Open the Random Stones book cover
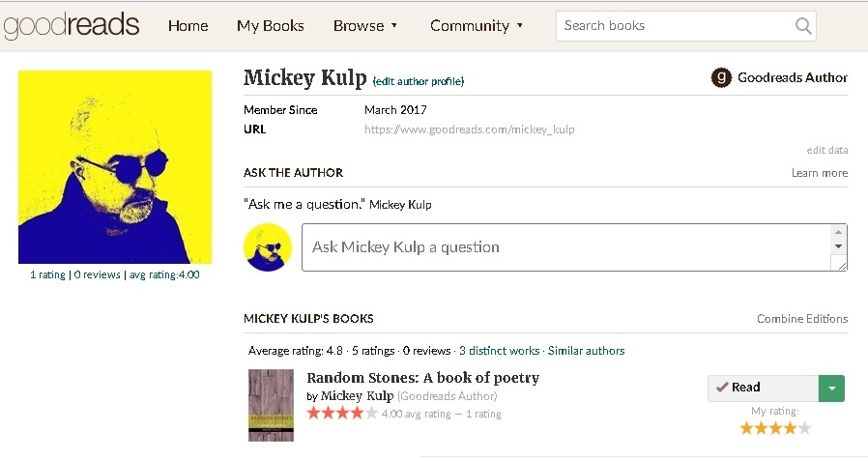The width and height of the screenshot is (868, 461). pos(271,405)
